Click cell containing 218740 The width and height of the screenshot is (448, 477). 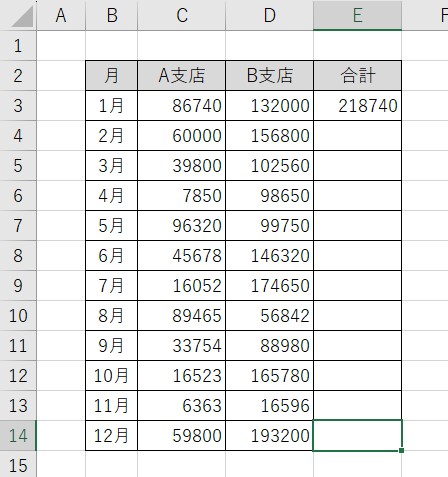357,106
